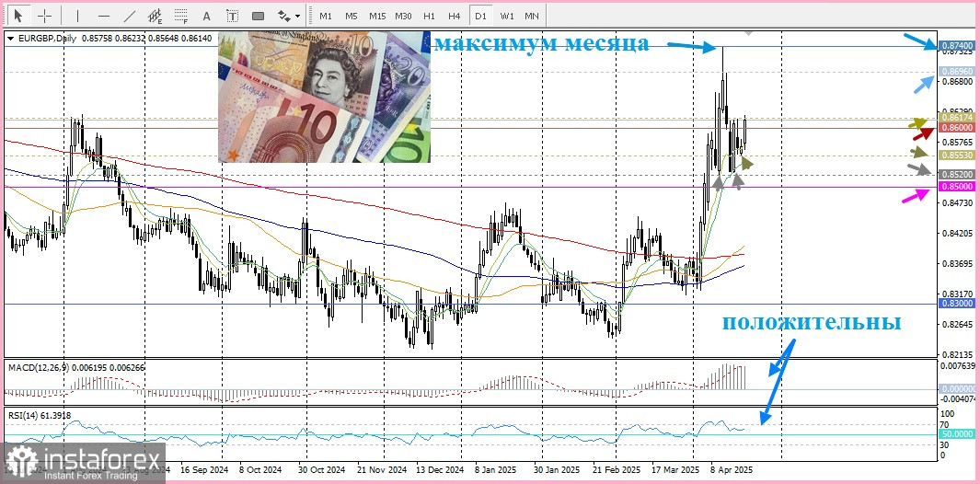Activate the Crosshair tool
980x484 pixels.
(x=46, y=16)
